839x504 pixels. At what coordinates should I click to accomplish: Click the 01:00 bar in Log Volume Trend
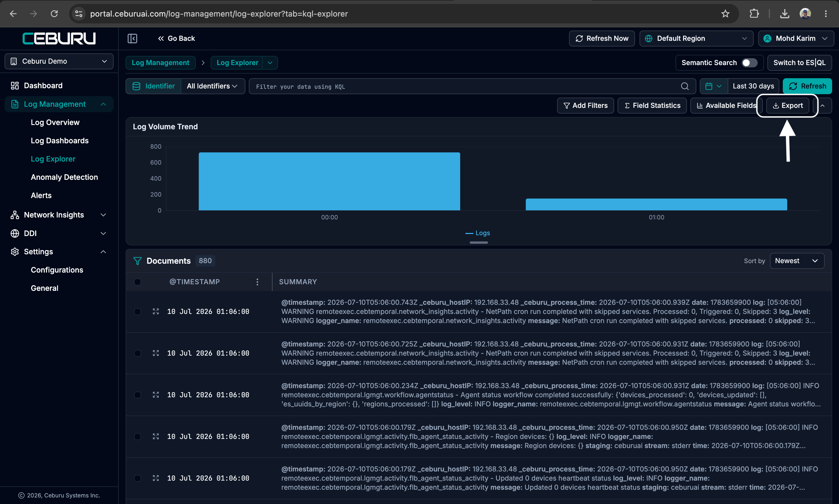656,204
